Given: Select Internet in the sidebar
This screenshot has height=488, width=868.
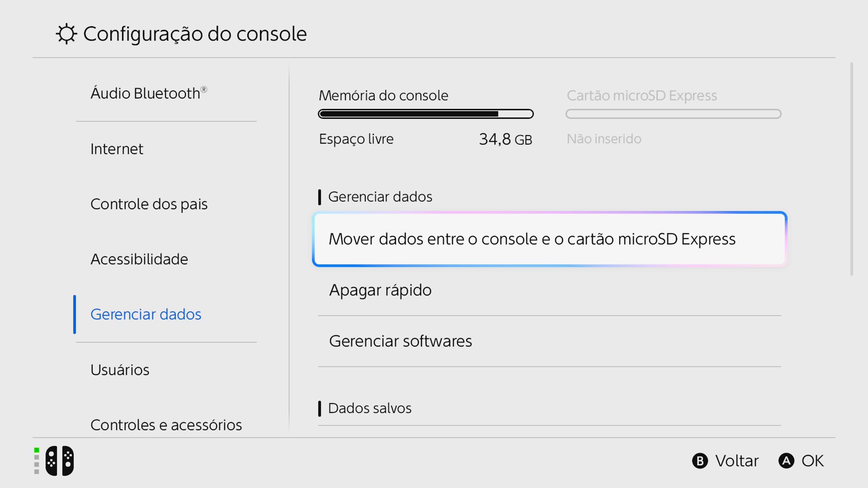Looking at the screenshot, I should point(117,149).
